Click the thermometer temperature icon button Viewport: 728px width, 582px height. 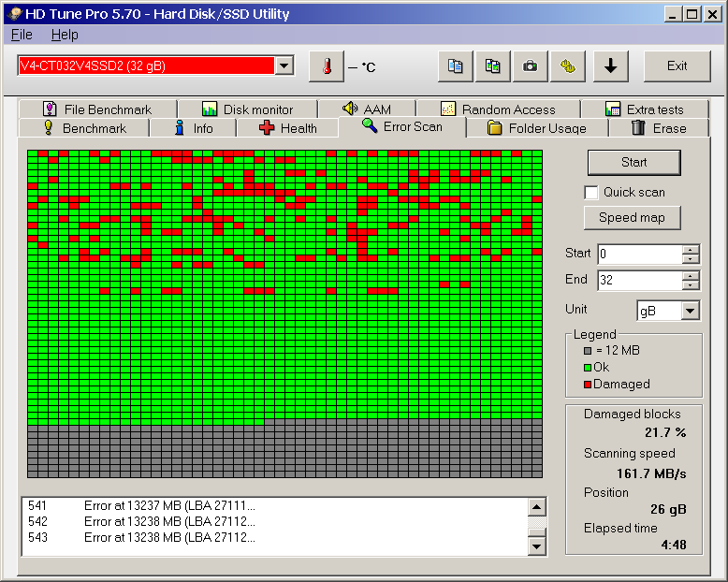click(326, 66)
